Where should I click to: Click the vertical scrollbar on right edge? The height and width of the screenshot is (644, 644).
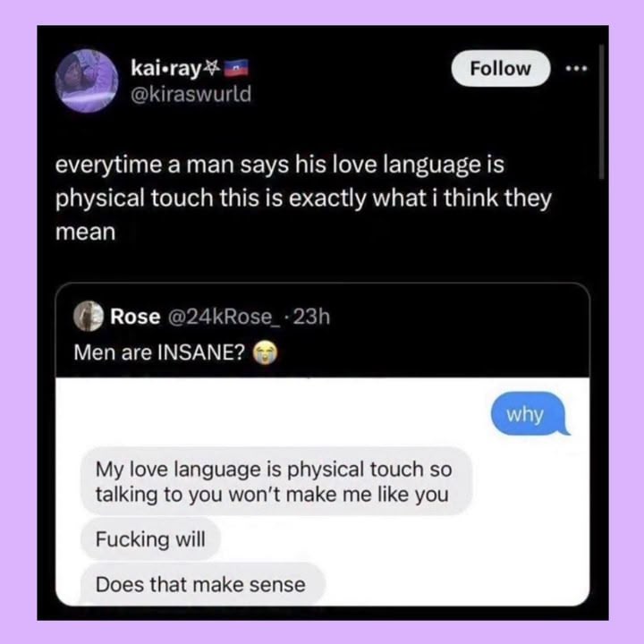click(x=601, y=112)
